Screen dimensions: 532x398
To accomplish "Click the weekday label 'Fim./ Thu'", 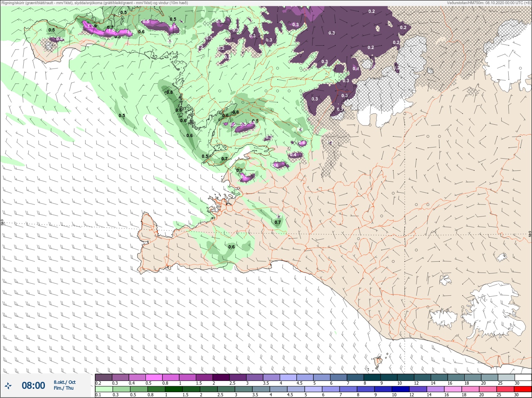I will coord(64,388).
